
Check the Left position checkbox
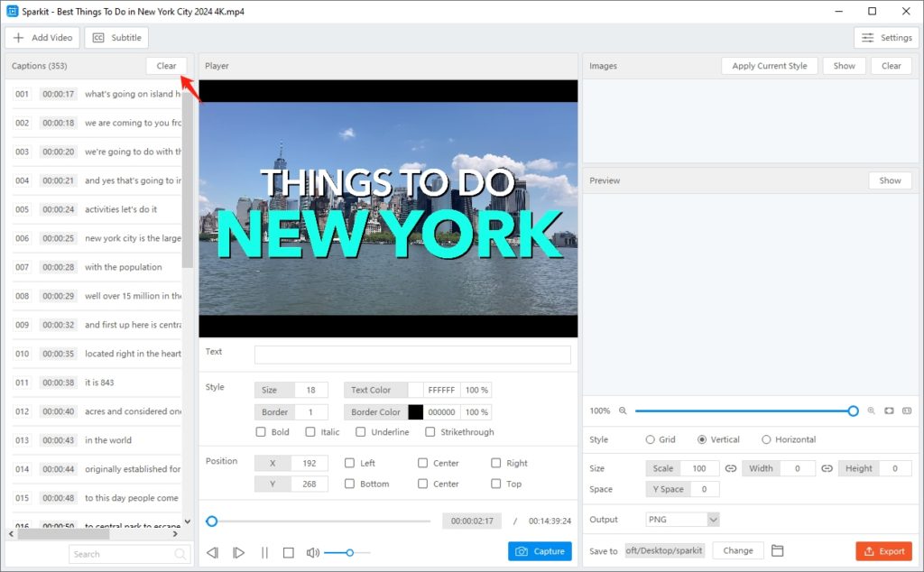pyautogui.click(x=349, y=463)
